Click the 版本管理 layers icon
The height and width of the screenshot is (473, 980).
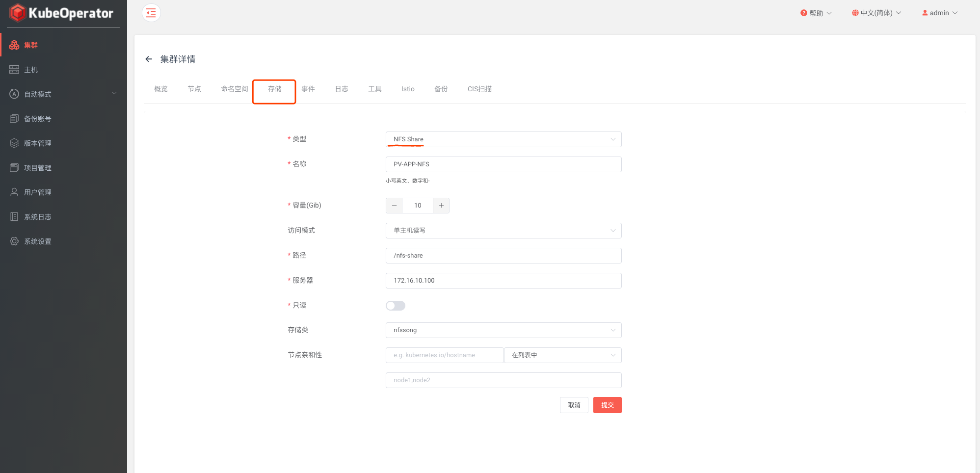(14, 143)
